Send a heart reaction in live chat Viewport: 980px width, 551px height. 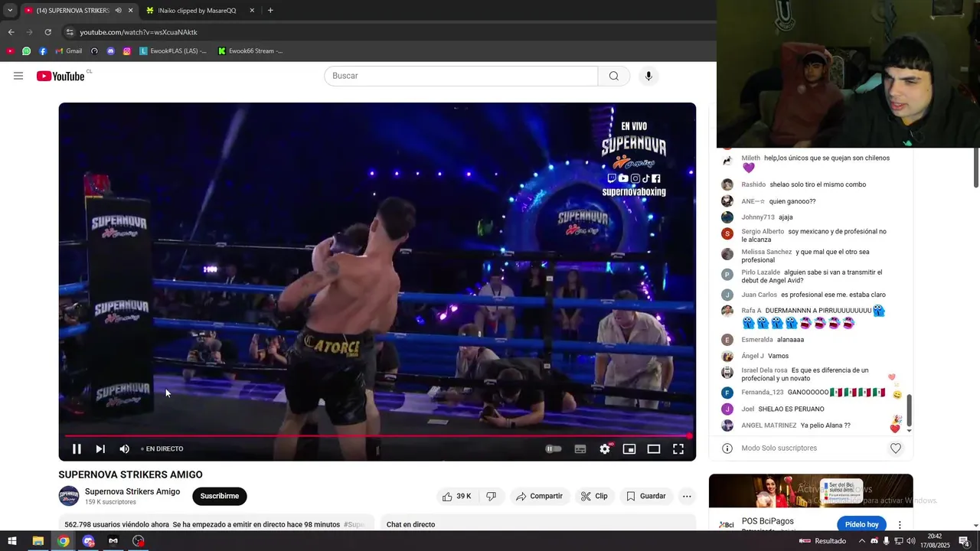pyautogui.click(x=896, y=448)
